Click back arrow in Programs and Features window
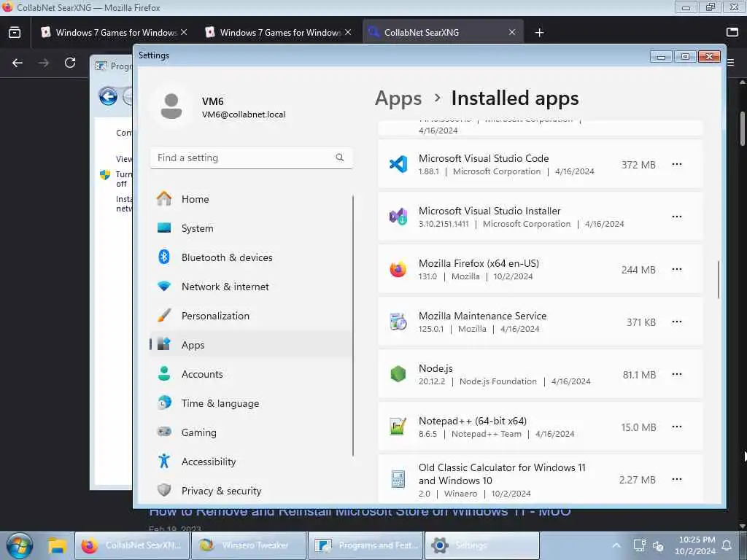This screenshot has width=747, height=560. pyautogui.click(x=108, y=96)
